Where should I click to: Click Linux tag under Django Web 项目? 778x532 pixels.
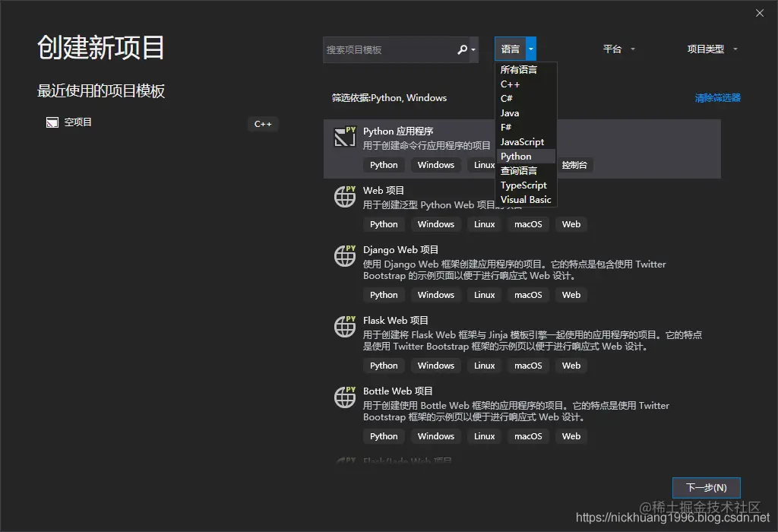click(x=484, y=295)
